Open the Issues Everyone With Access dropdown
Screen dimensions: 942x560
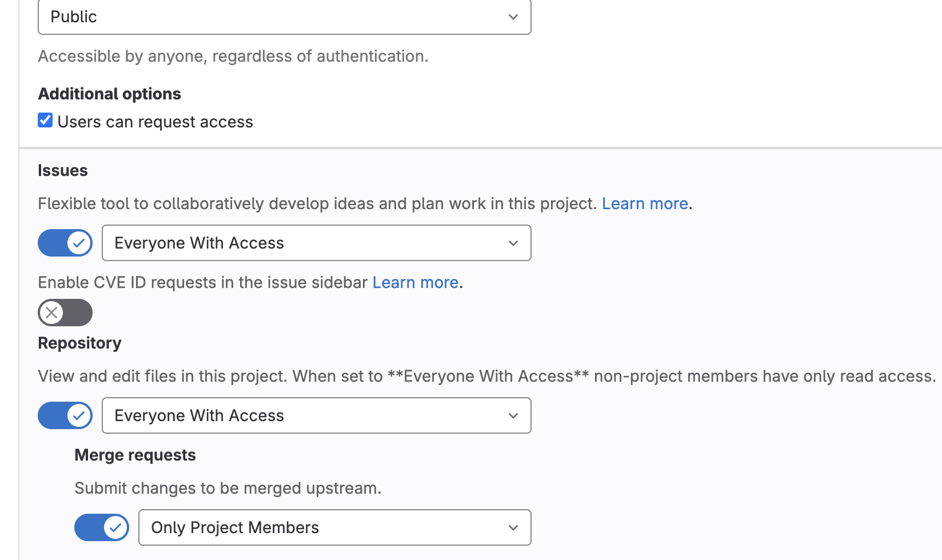tap(316, 243)
